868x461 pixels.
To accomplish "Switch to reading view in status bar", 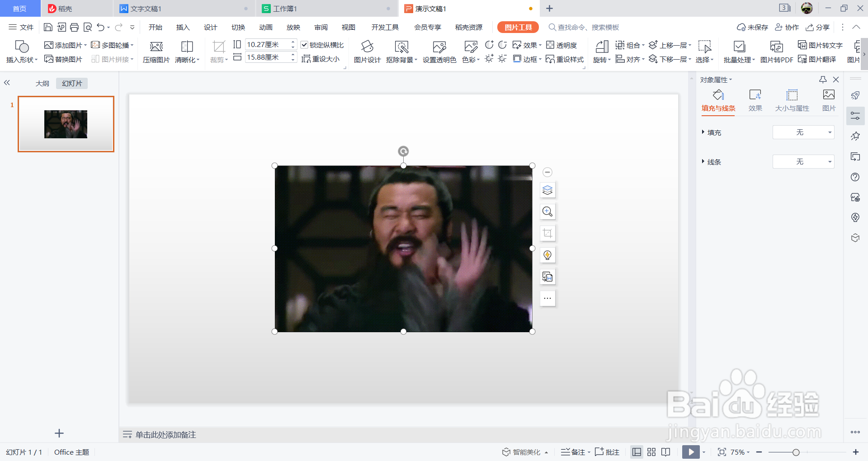I will coord(666,452).
